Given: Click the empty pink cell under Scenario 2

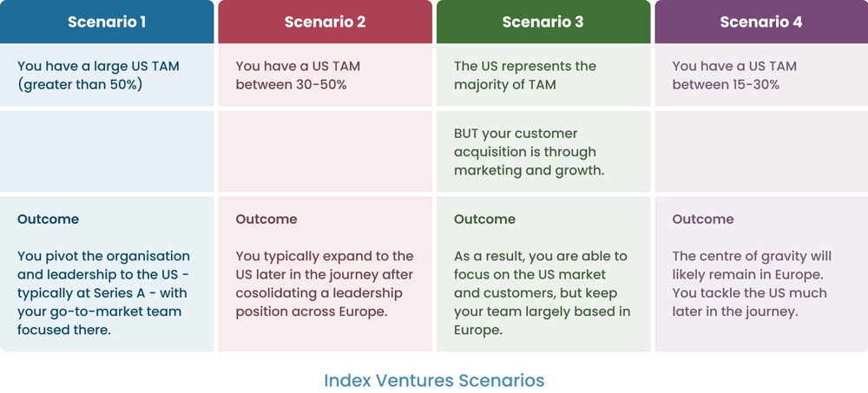Looking at the screenshot, I should 325,152.
